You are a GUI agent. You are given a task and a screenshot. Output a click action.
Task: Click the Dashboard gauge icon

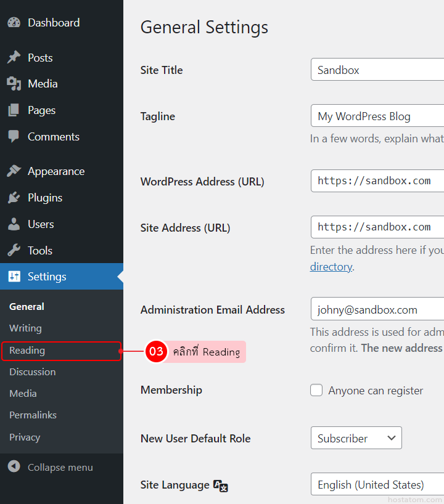[14, 23]
